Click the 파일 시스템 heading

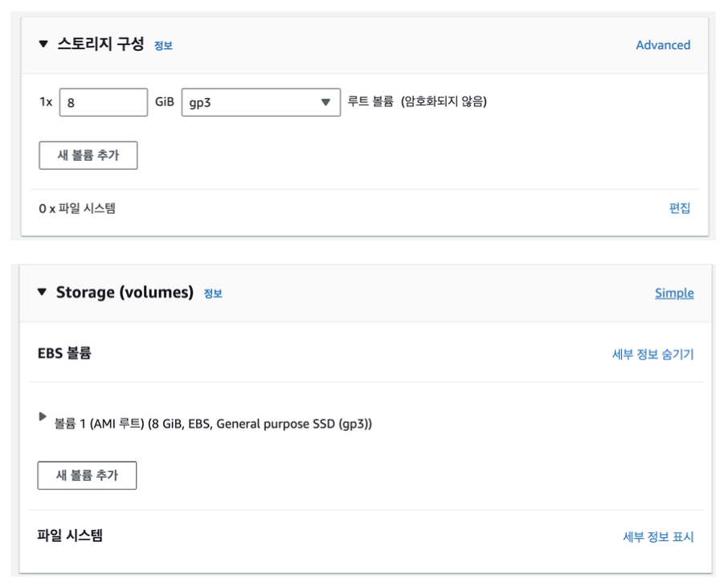[70, 535]
